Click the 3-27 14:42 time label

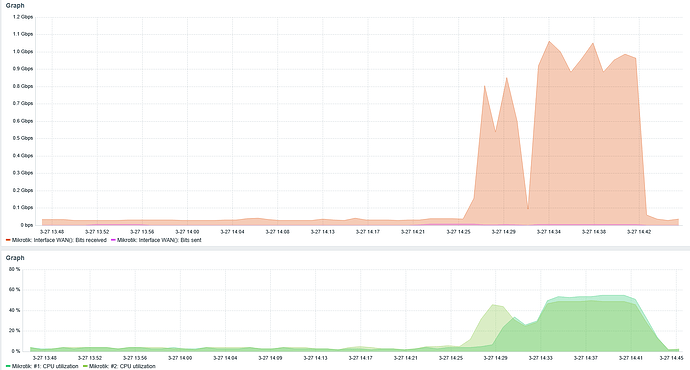coord(639,232)
